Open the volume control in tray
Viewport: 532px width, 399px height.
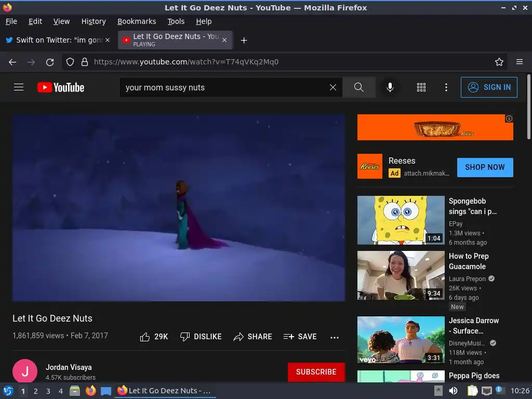pyautogui.click(x=453, y=391)
